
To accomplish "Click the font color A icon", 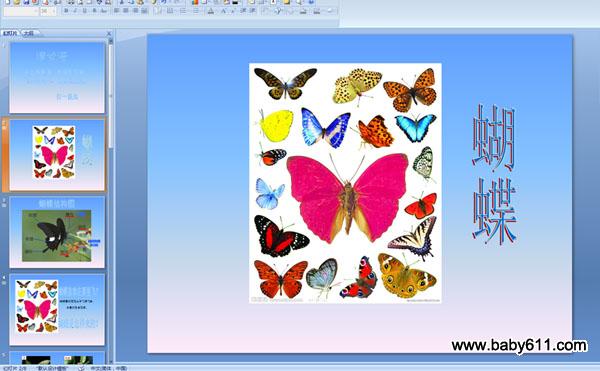I will 211,11.
